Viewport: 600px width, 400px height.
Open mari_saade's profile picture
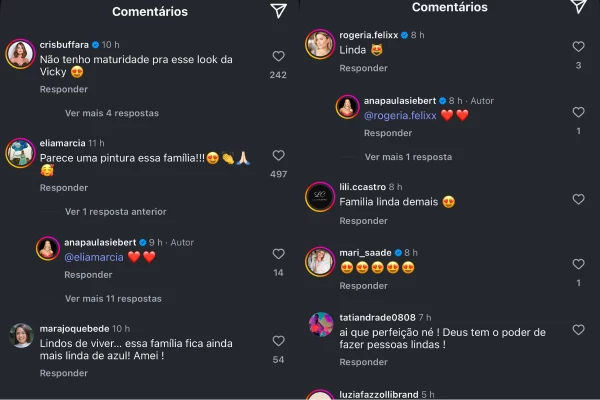coord(320,262)
